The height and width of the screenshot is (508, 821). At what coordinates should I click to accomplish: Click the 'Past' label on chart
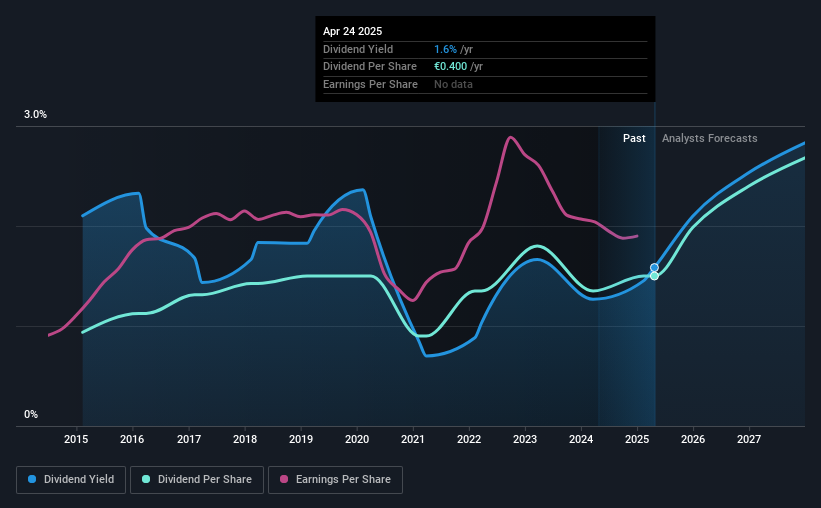pyautogui.click(x=634, y=138)
